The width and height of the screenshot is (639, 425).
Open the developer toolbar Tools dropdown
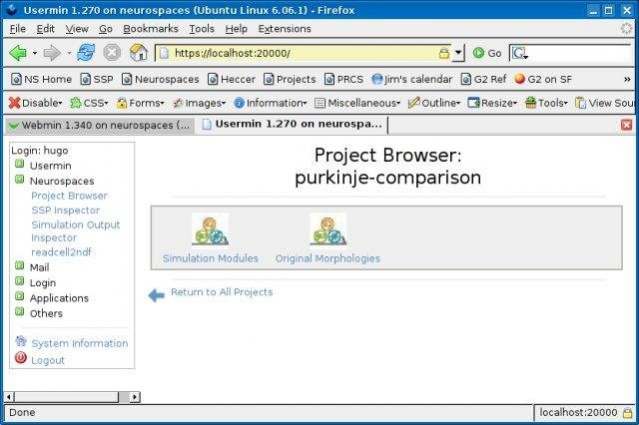click(546, 103)
